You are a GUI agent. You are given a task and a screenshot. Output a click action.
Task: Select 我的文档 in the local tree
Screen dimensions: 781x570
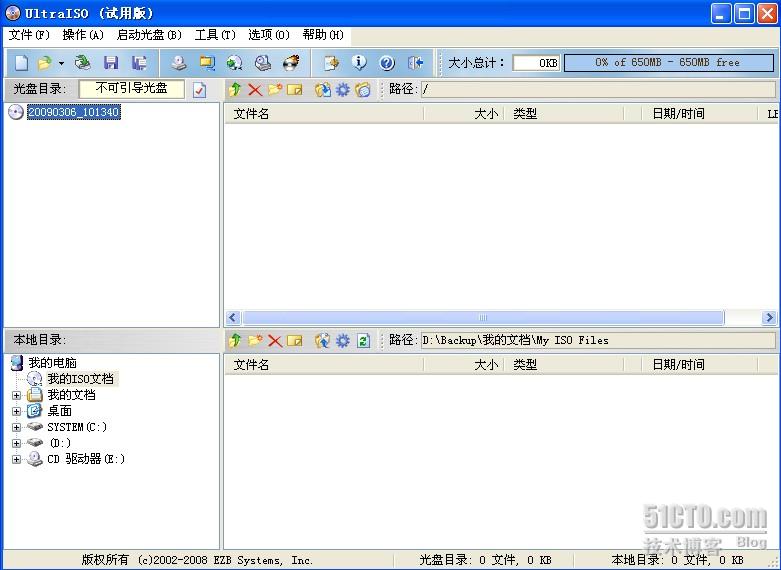71,395
